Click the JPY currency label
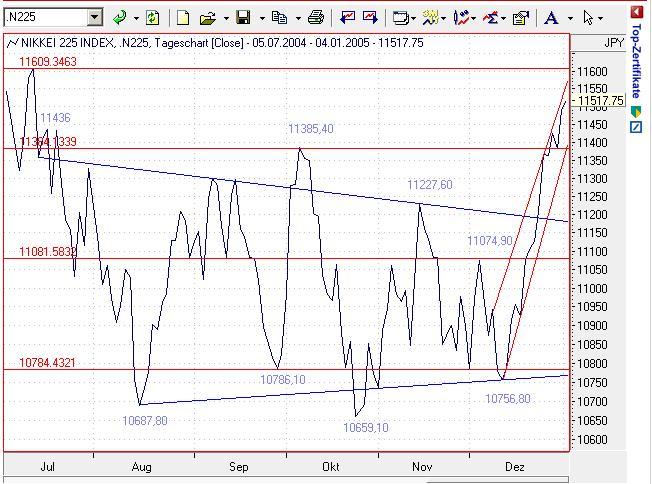652x484 pixels. tap(614, 43)
